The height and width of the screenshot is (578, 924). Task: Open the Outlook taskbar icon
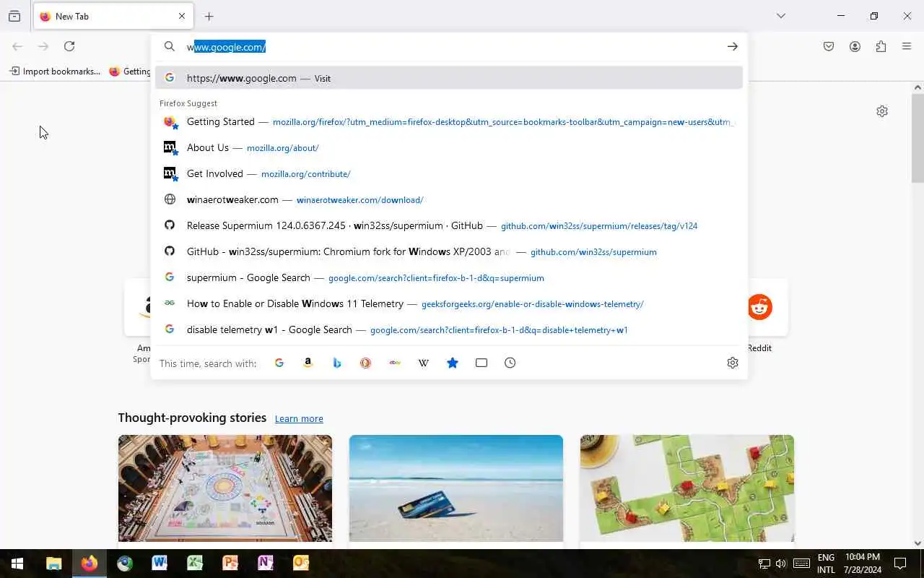tap(301, 564)
